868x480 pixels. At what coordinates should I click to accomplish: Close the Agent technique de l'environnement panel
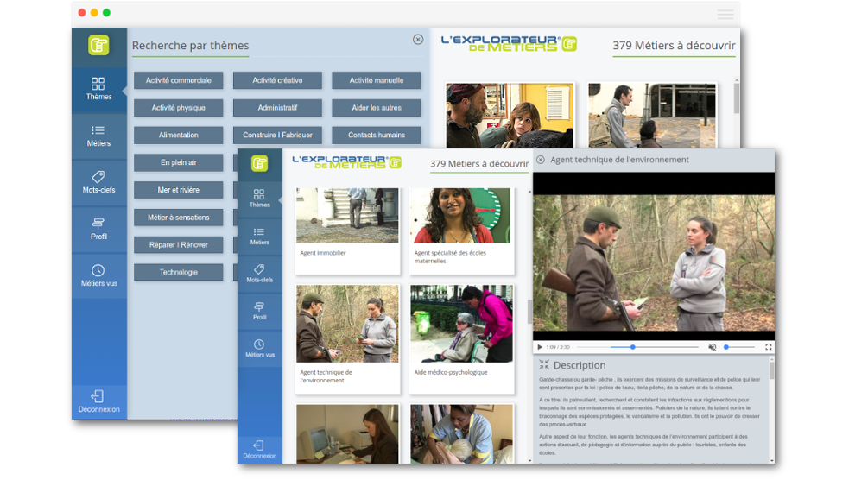(541, 160)
